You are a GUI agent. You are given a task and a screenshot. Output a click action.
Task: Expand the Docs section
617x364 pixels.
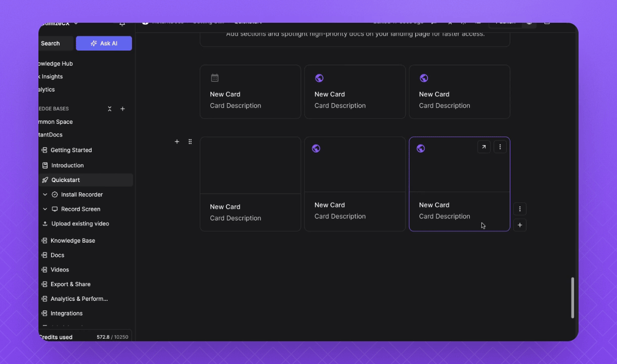pyautogui.click(x=43, y=255)
